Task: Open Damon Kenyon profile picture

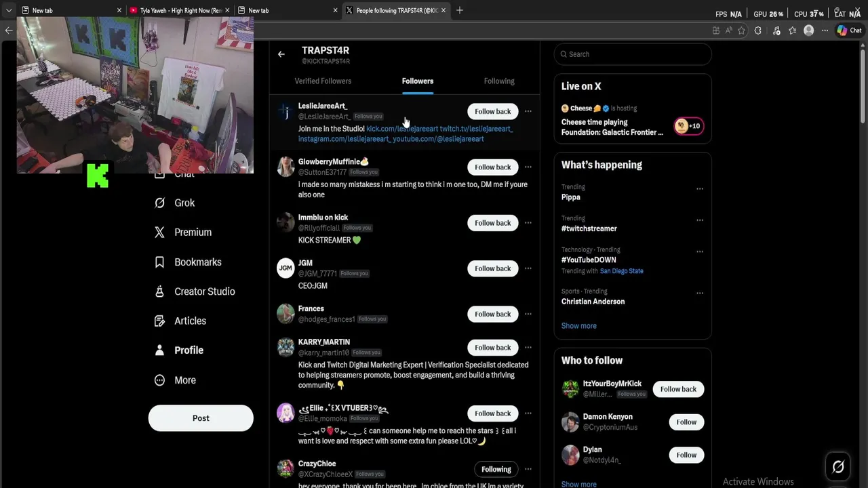Action: (x=570, y=422)
